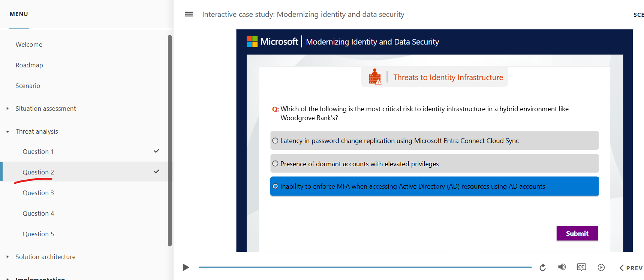Select Presence of dormant accounts option
The height and width of the screenshot is (280, 644).
[434, 164]
